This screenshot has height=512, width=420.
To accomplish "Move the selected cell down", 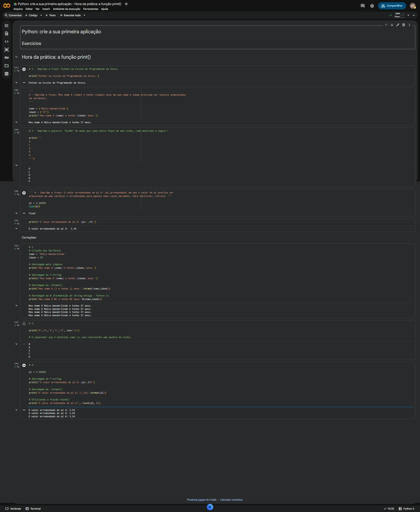I will [392, 25].
